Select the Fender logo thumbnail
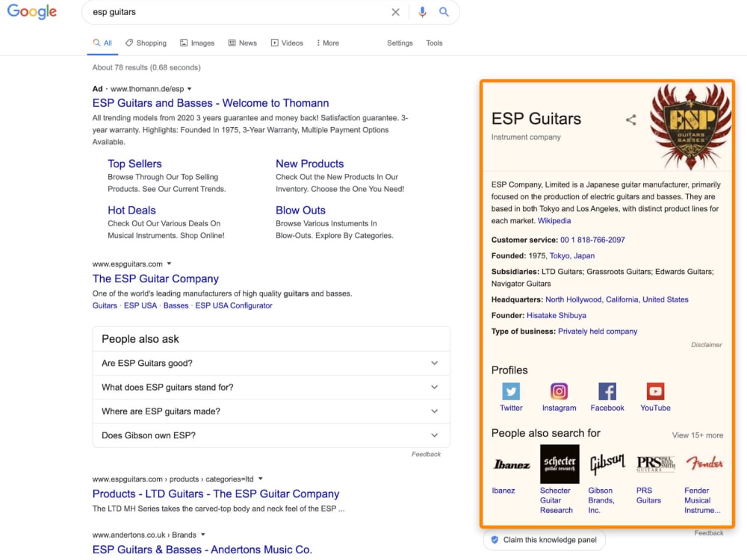747x560 pixels. click(x=704, y=464)
